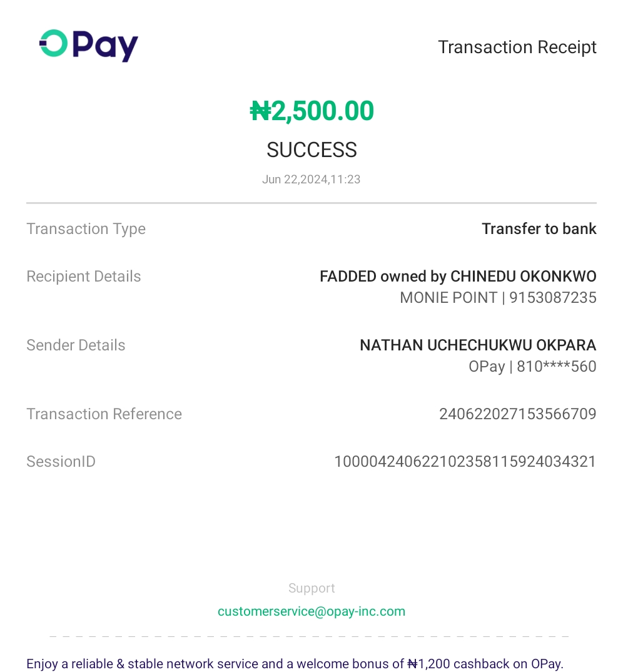Select the long SessionID number

point(465,462)
